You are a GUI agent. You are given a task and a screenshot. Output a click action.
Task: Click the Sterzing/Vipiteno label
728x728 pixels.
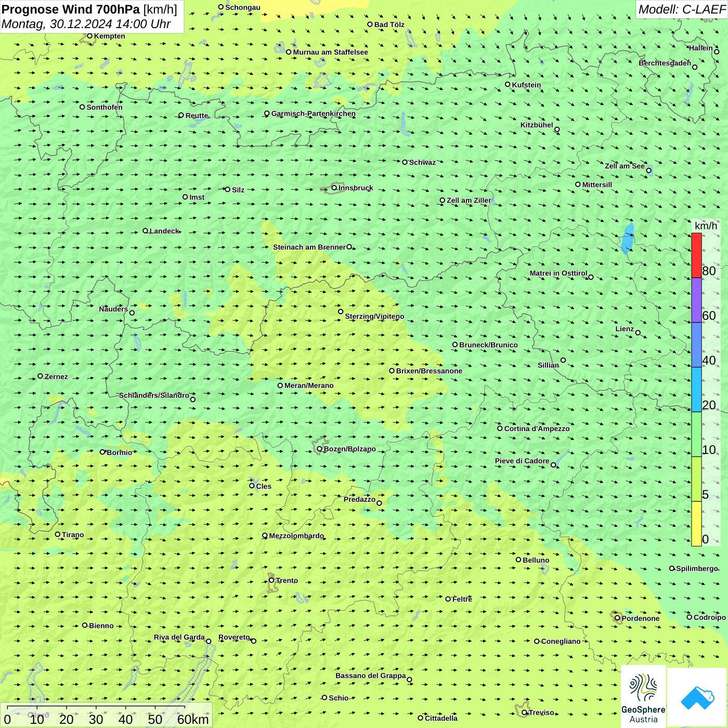coord(374,316)
